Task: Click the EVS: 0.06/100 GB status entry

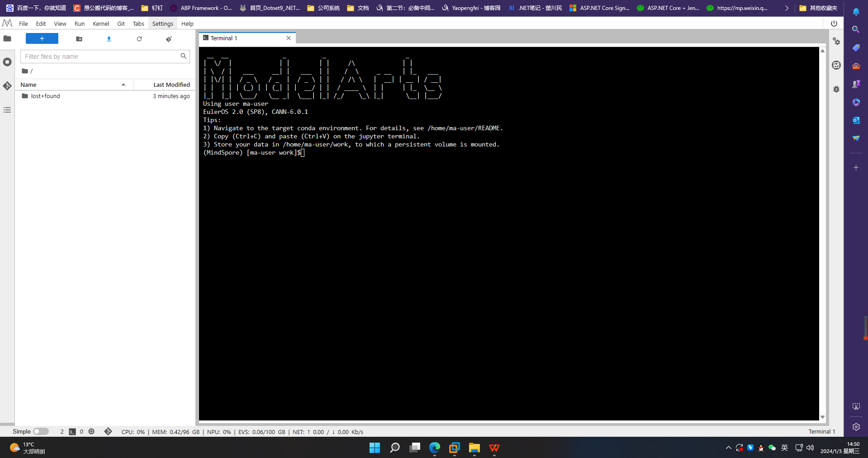Action: coord(262,432)
